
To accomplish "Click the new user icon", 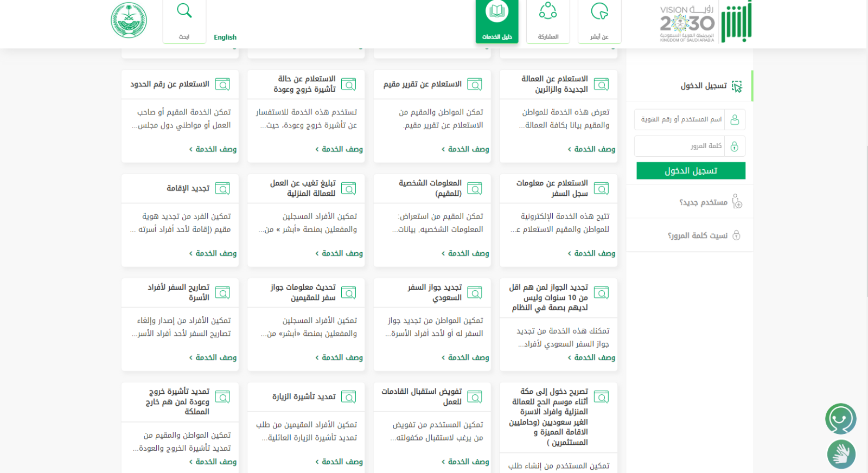I will coord(737,202).
